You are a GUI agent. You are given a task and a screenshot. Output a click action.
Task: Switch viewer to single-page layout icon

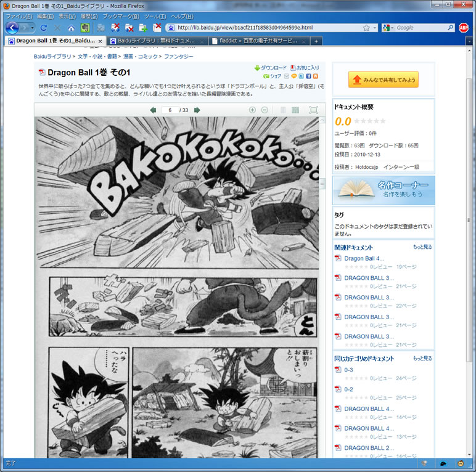(283, 110)
